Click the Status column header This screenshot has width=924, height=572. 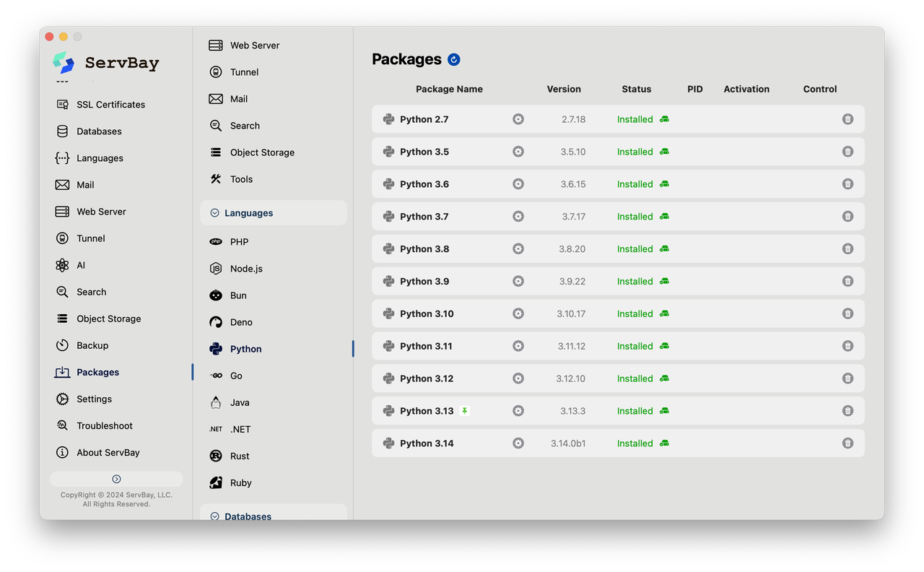[636, 89]
